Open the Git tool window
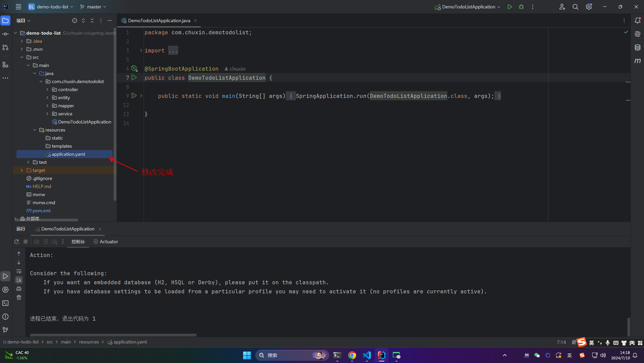The width and height of the screenshot is (644, 363). click(x=5, y=330)
